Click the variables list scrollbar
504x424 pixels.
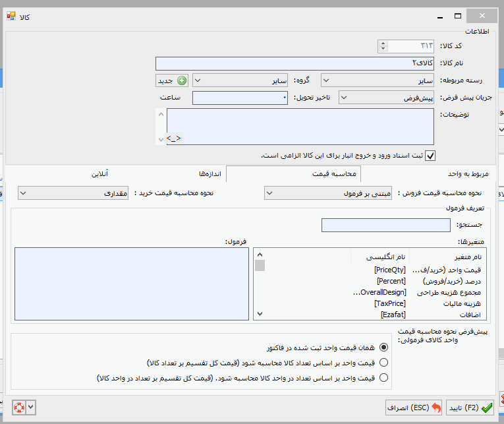coord(260,284)
